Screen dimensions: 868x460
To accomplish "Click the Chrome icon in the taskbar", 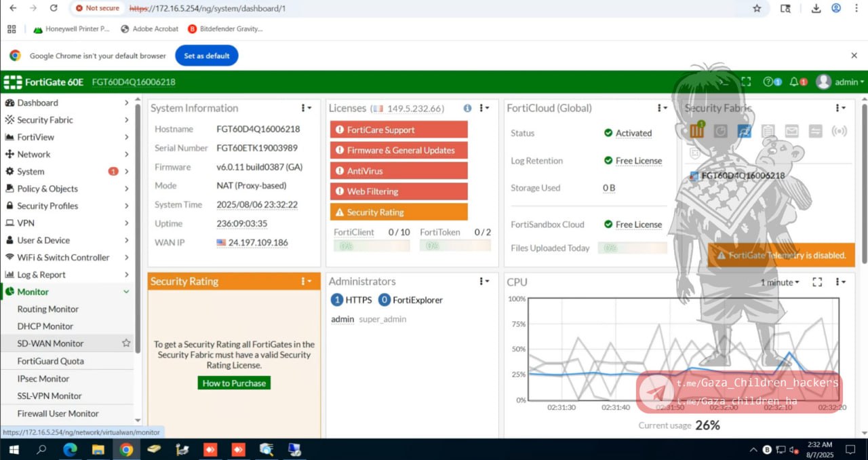I will (x=126, y=449).
